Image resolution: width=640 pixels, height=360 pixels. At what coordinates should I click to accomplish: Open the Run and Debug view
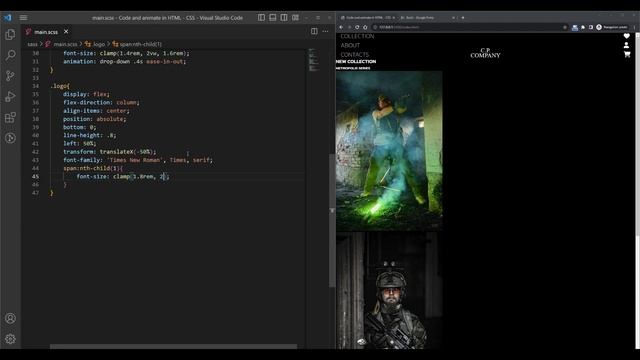[x=10, y=97]
